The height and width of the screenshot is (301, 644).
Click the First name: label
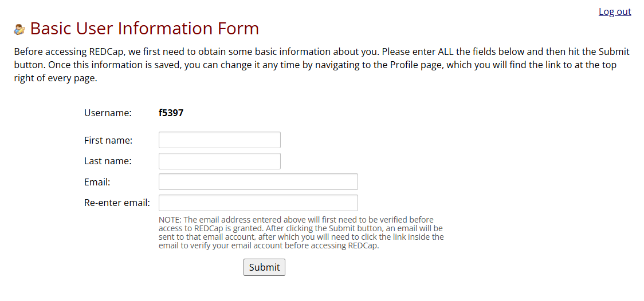108,140
